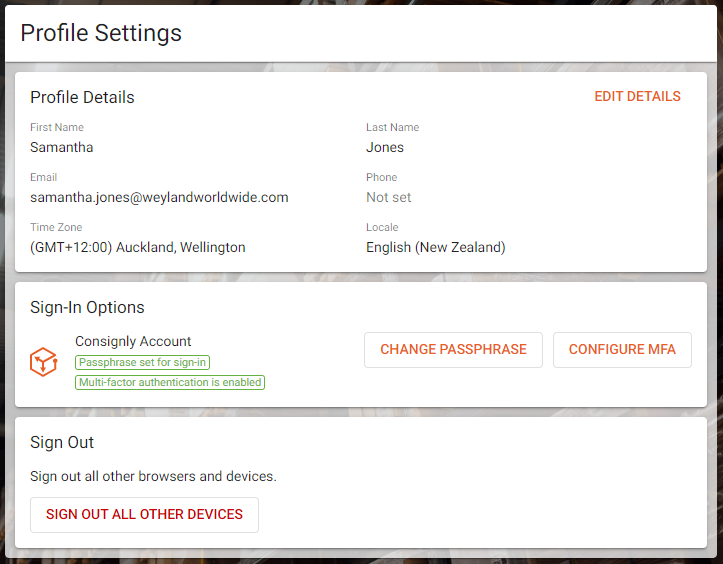Click the 'Last Name' field label
Viewport: 723px width, 564px height.
click(x=392, y=128)
